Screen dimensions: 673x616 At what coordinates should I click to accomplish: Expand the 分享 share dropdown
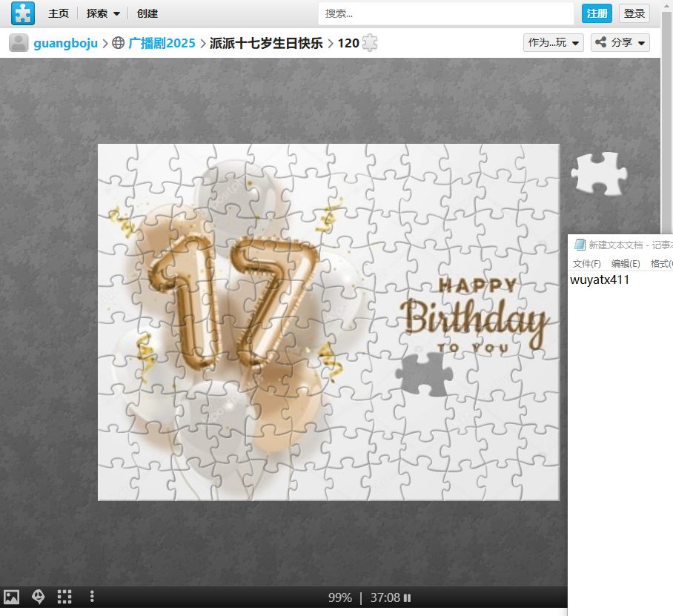pos(620,43)
